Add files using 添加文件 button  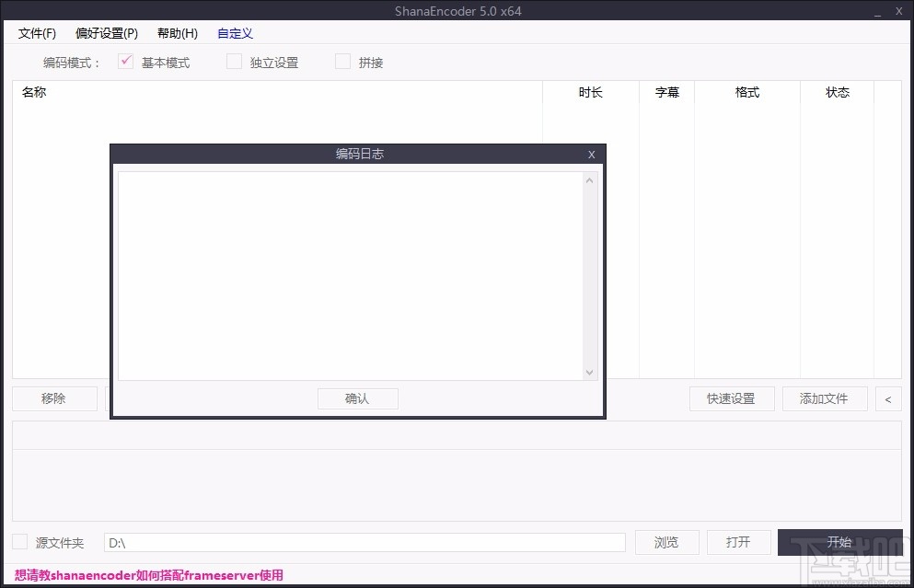[x=825, y=398]
